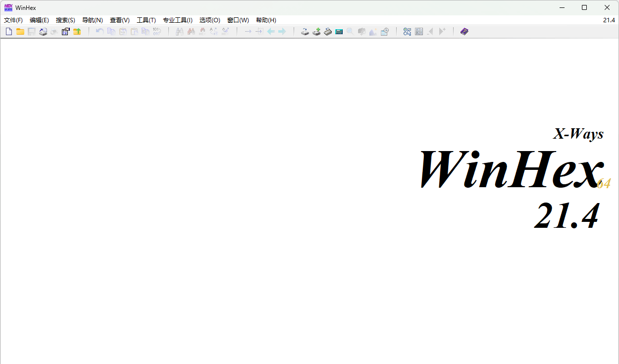The height and width of the screenshot is (364, 619).
Task: Click the two-column list toolbar icon
Action: [x=419, y=32]
